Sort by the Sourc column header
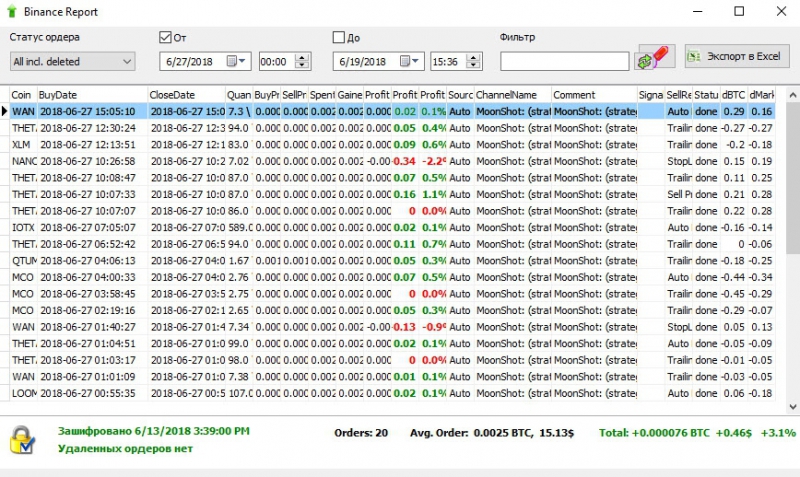The height and width of the screenshot is (477, 800). [460, 95]
